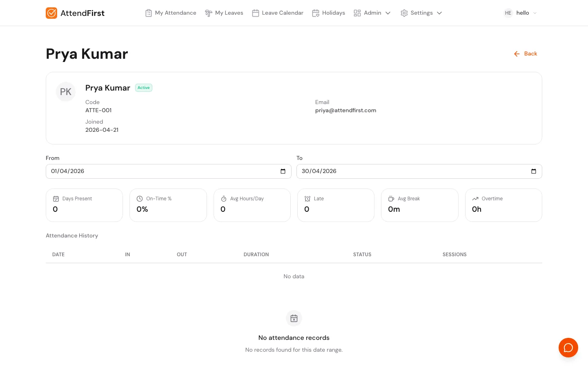588x377 pixels.
Task: Expand the hello account menu
Action: (x=535, y=13)
